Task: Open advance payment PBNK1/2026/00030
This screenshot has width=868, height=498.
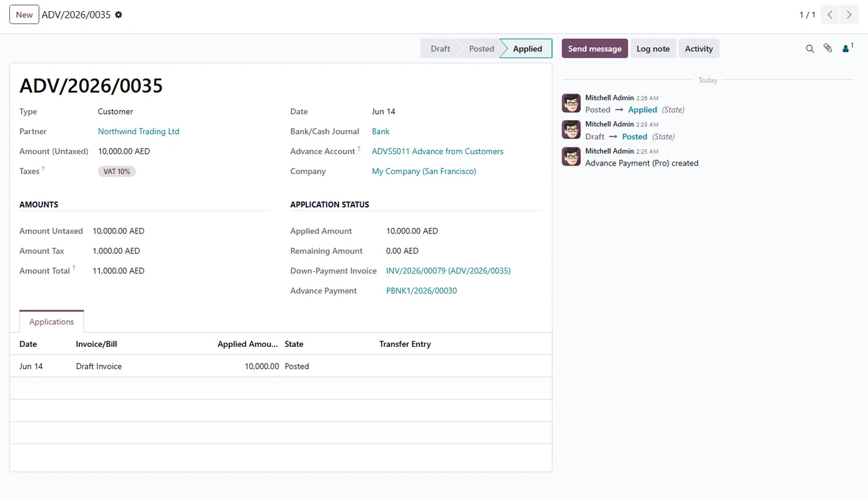Action: (422, 290)
